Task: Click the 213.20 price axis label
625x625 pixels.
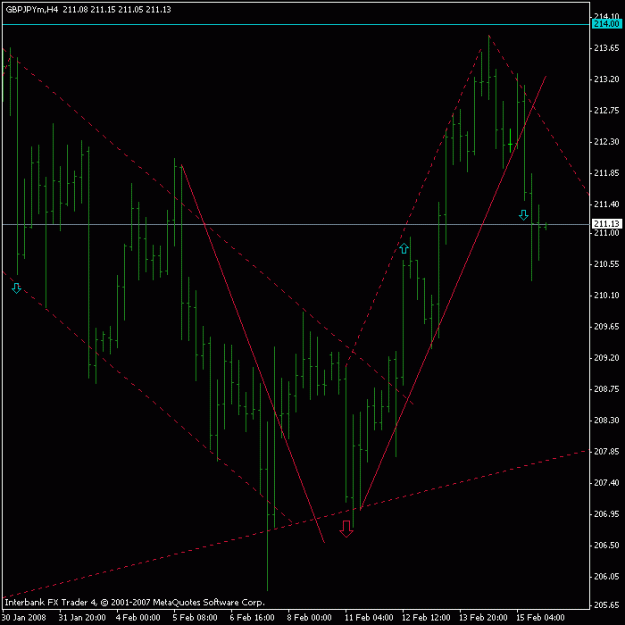Action: (x=606, y=79)
